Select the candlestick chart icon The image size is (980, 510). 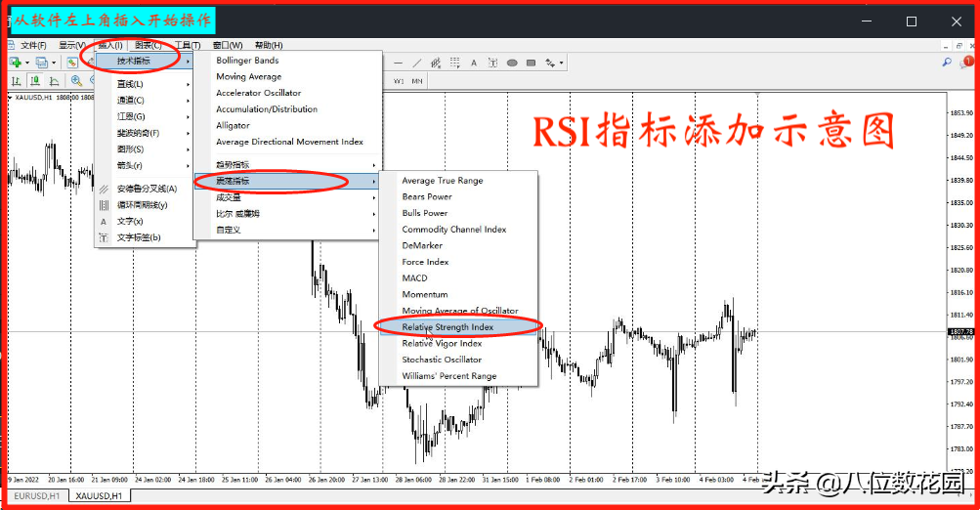coord(35,81)
